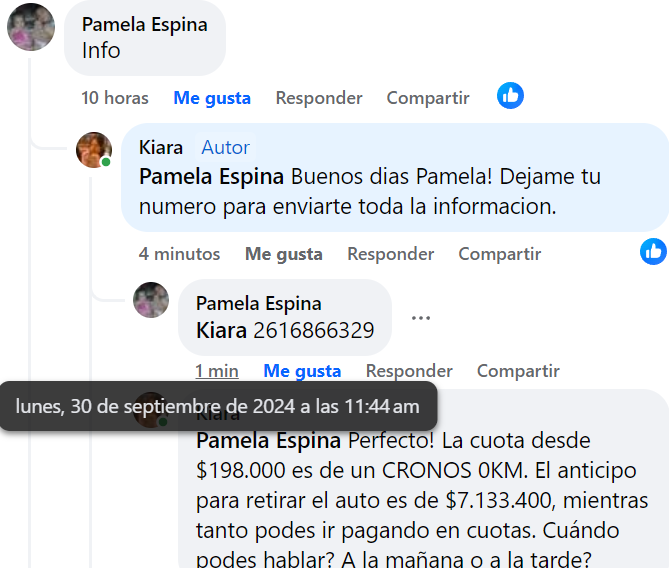The width and height of the screenshot is (669, 568).
Task: Click the like reaction icon under Pamela's Info comment
Action: tap(510, 96)
